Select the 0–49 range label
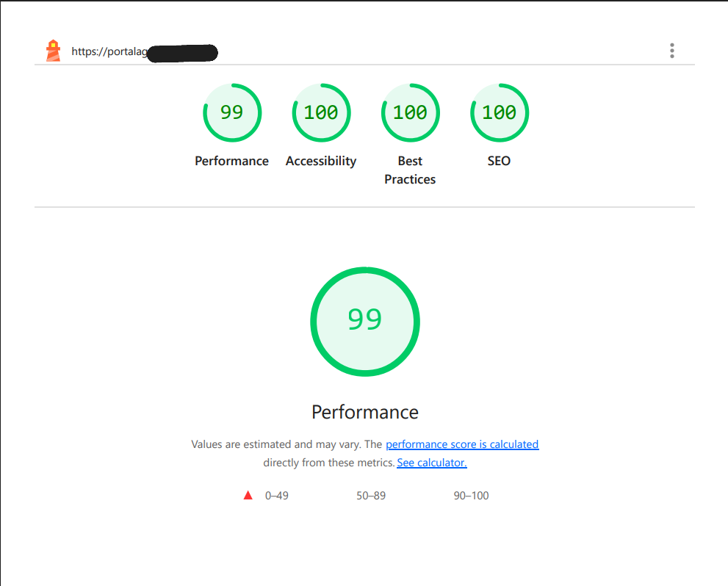Viewport: 728px width, 586px height. (x=277, y=495)
